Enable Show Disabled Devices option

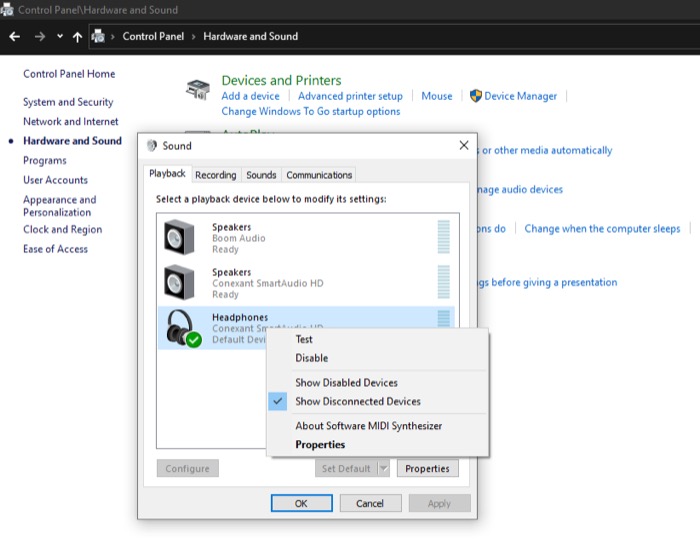click(346, 382)
